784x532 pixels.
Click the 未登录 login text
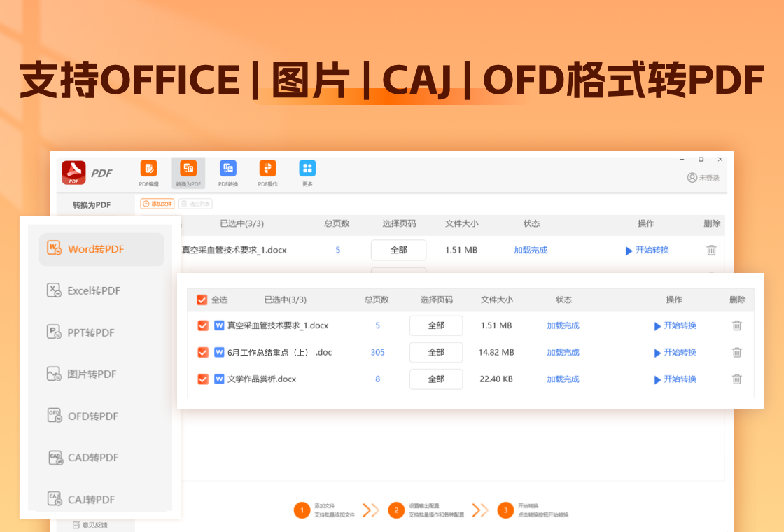click(x=710, y=178)
